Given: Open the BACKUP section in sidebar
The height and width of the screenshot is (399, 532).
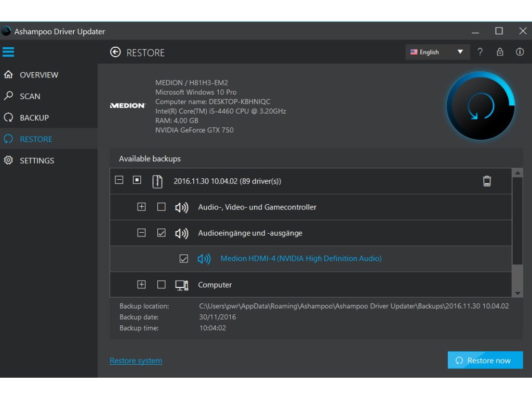Looking at the screenshot, I should (34, 117).
